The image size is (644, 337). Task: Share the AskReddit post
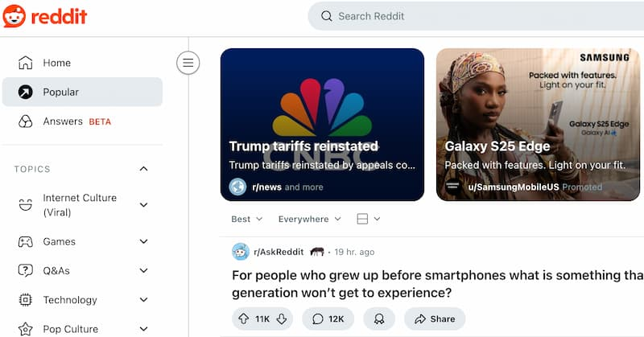[x=435, y=319]
